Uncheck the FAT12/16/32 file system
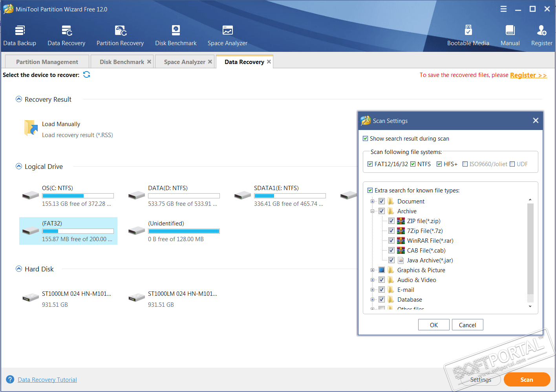 pos(370,164)
